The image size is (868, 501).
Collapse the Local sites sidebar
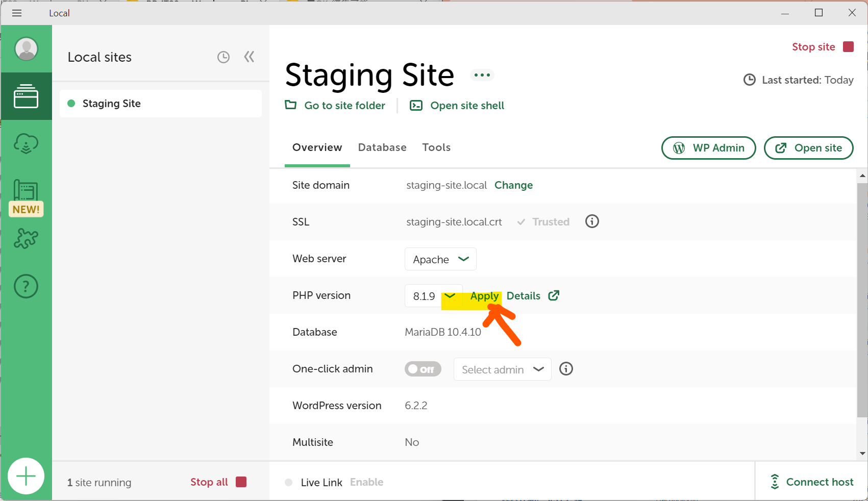249,57
